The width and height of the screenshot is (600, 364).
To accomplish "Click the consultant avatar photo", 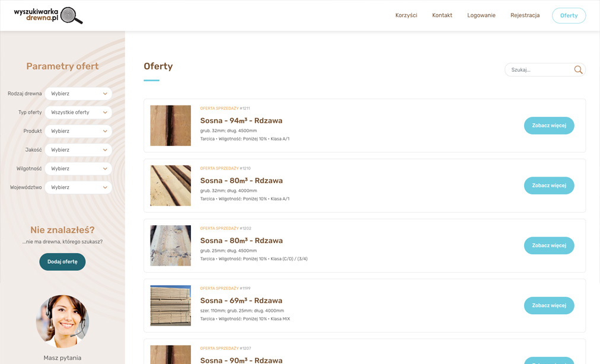I will pos(62,321).
